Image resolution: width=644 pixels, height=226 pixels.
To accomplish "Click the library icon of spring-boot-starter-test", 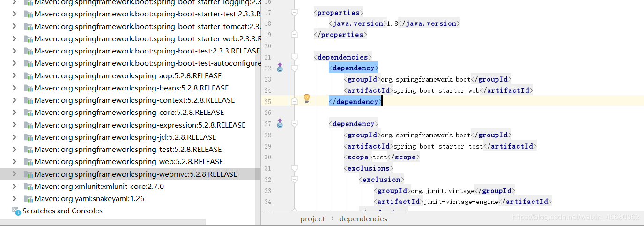I will click(28, 14).
